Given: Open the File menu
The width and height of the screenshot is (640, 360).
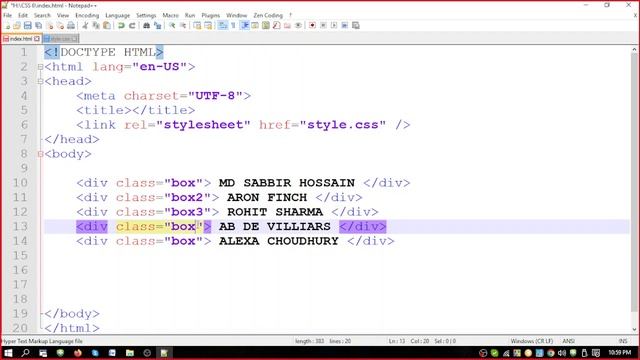Looking at the screenshot, I should coord(7,15).
